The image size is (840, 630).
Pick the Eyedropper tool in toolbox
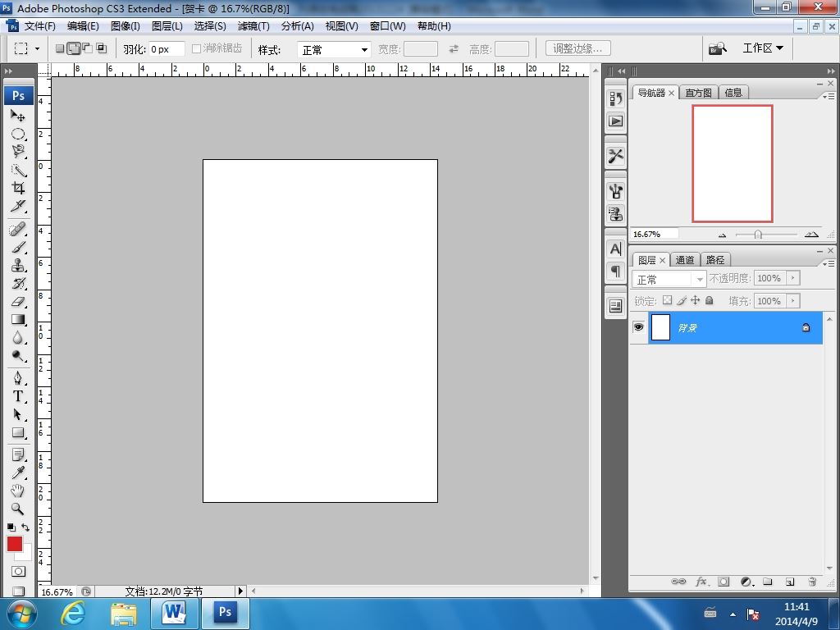pyautogui.click(x=18, y=472)
